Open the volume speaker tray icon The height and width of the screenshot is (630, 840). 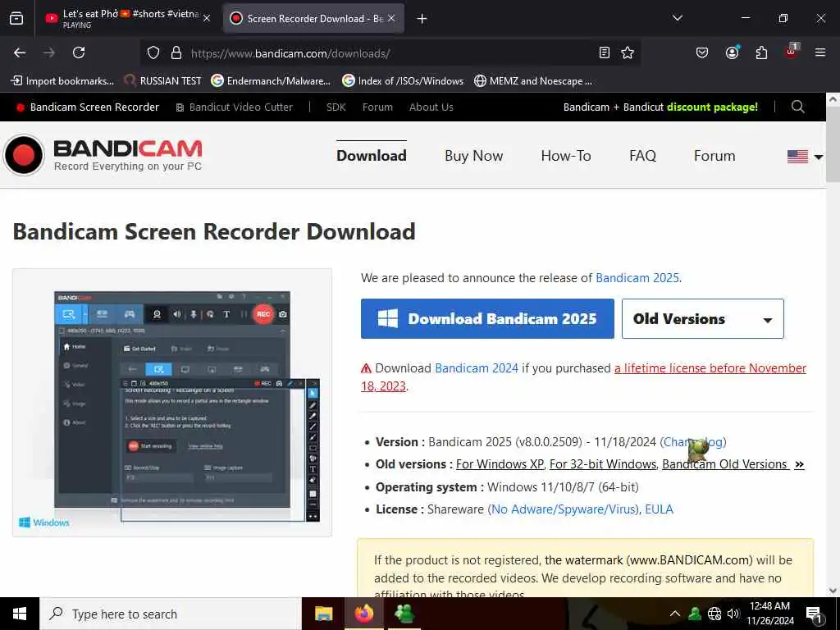[x=733, y=614]
